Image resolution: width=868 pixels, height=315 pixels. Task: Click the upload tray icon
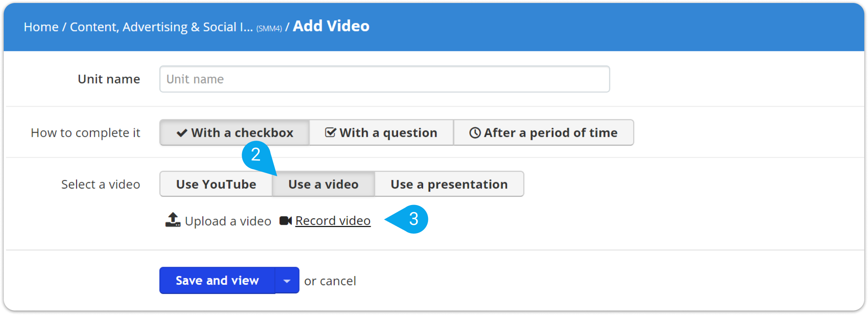[x=173, y=220]
